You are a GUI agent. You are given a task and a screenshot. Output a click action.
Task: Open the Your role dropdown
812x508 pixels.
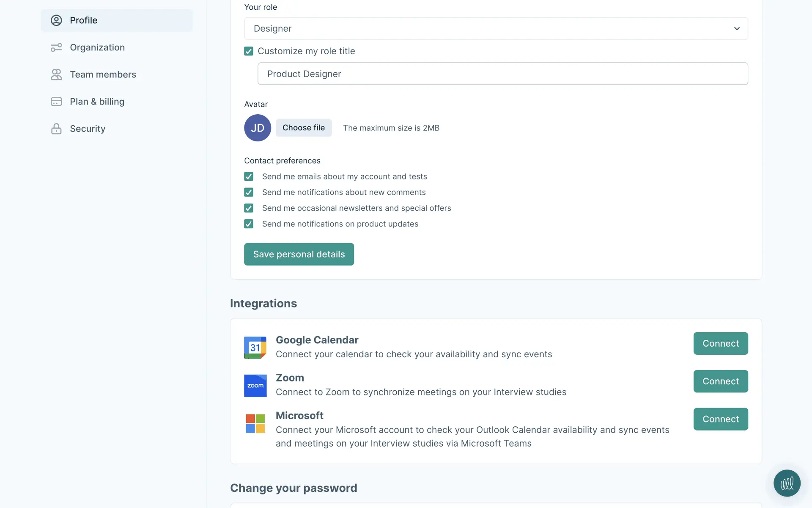coord(496,28)
